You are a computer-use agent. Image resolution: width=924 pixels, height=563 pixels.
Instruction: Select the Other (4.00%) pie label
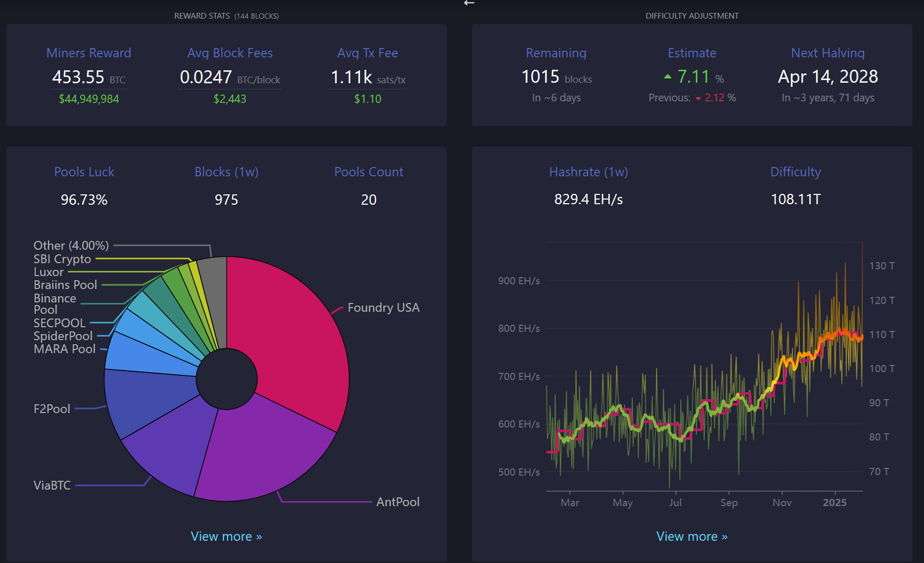point(71,245)
